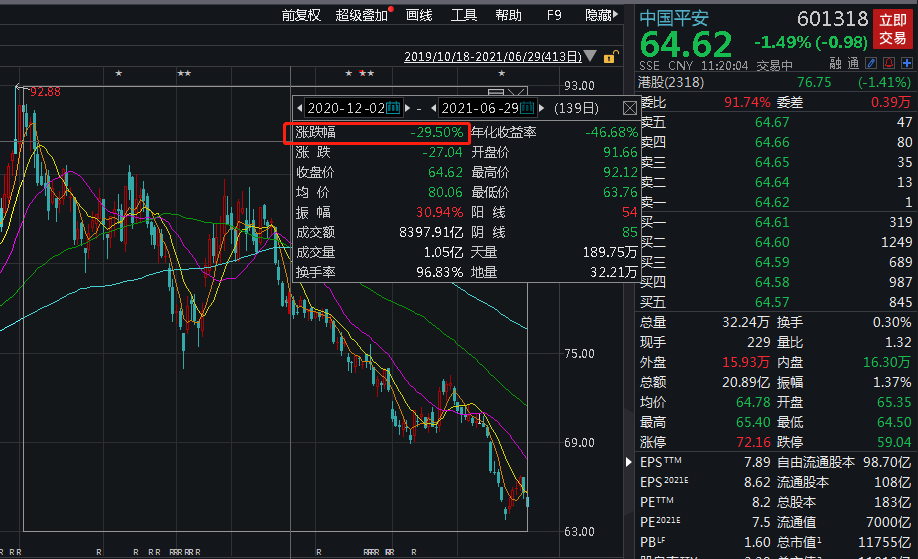
Task: Click the 总市值 value 11755亿
Action: (885, 542)
